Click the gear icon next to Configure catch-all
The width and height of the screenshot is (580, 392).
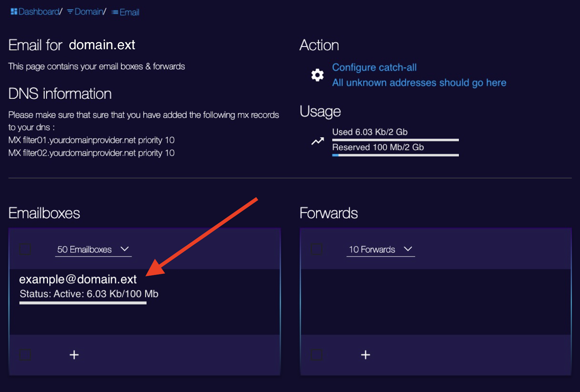click(x=317, y=75)
